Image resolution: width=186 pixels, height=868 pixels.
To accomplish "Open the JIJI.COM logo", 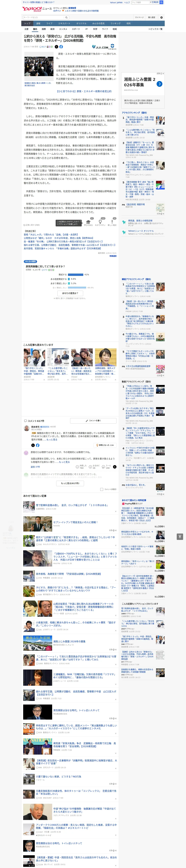I will click(100, 47).
